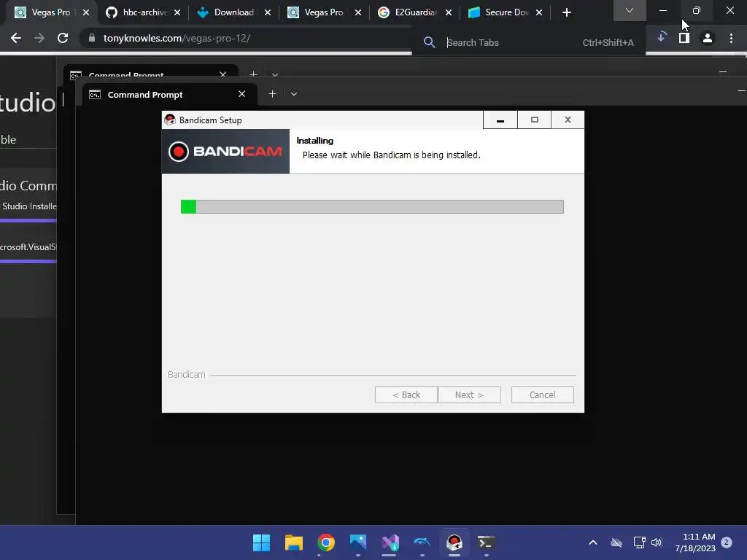Minimize the Bandicam Setup window
The image size is (747, 560).
point(500,120)
